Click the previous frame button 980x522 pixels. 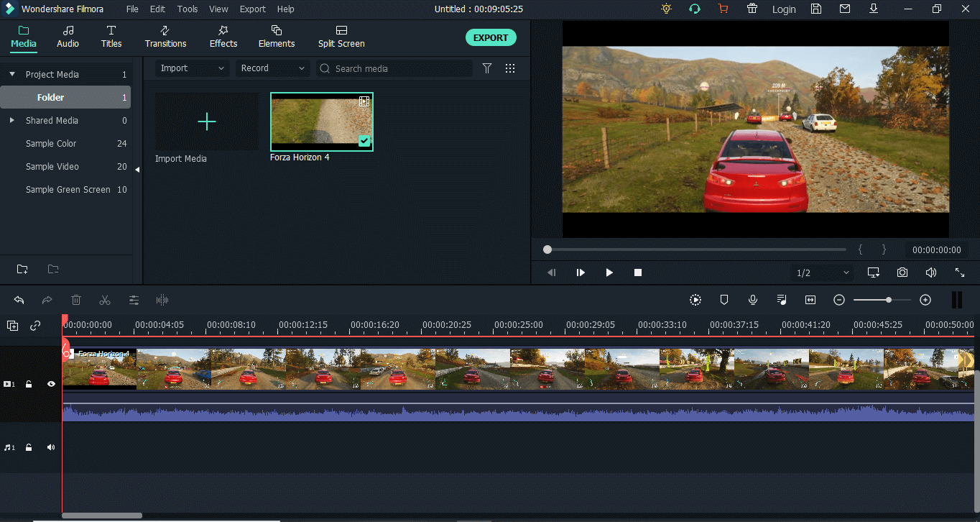tap(552, 273)
